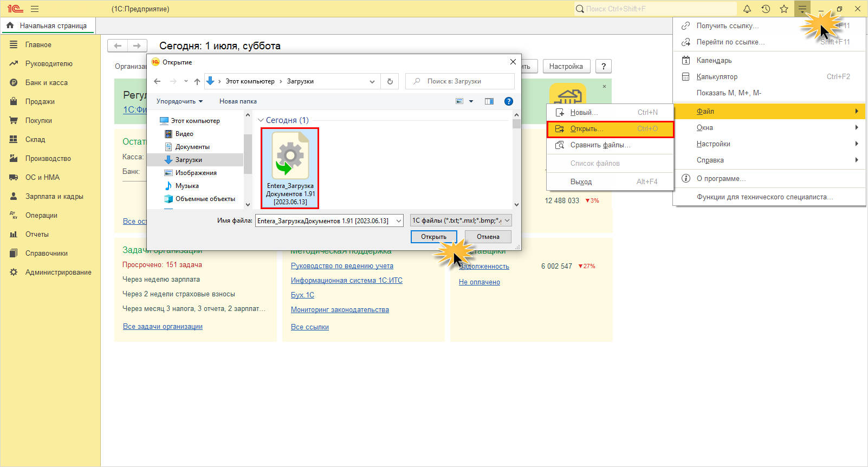Click the calculator icon for Калькулятор

[685, 77]
